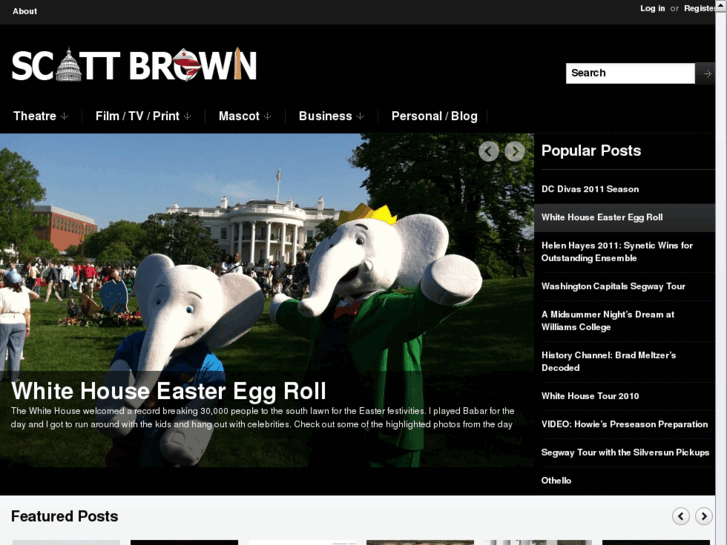Open the Business menu
Screen dimensions: 727x545
pos(325,116)
